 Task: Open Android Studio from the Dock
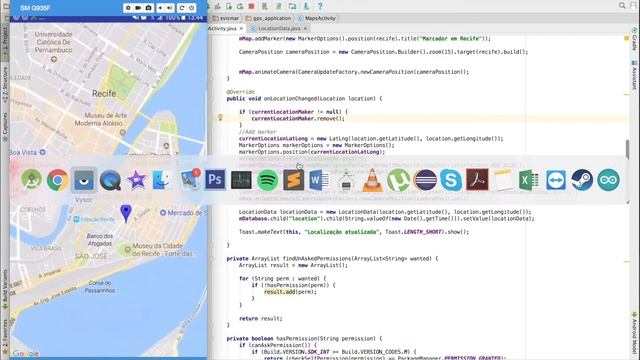click(x=32, y=180)
